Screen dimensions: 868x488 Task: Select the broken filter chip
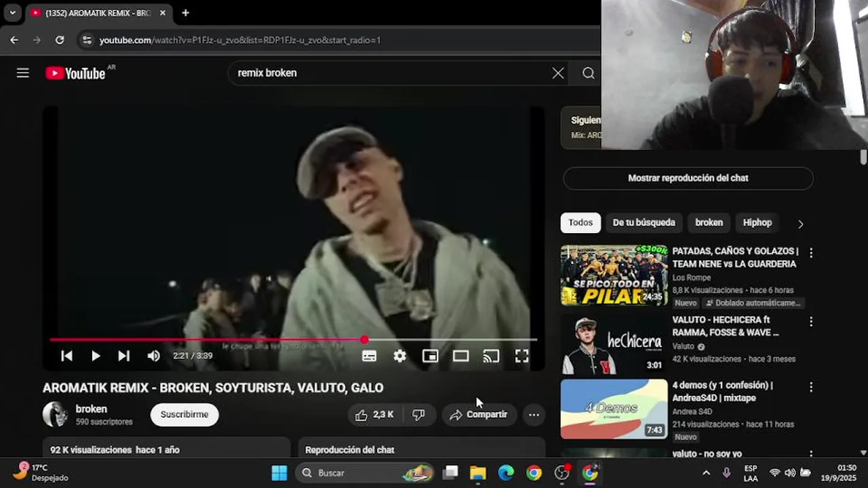click(709, 222)
